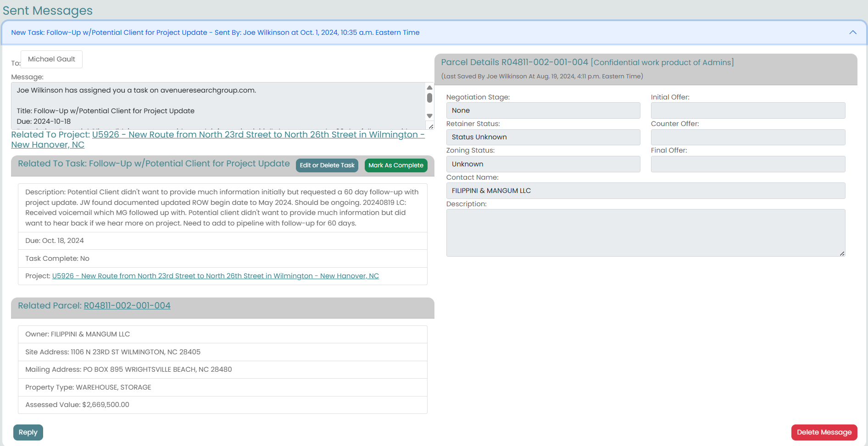The width and height of the screenshot is (868, 446).
Task: Select the 'Task Complete: No' row
Action: (223, 259)
